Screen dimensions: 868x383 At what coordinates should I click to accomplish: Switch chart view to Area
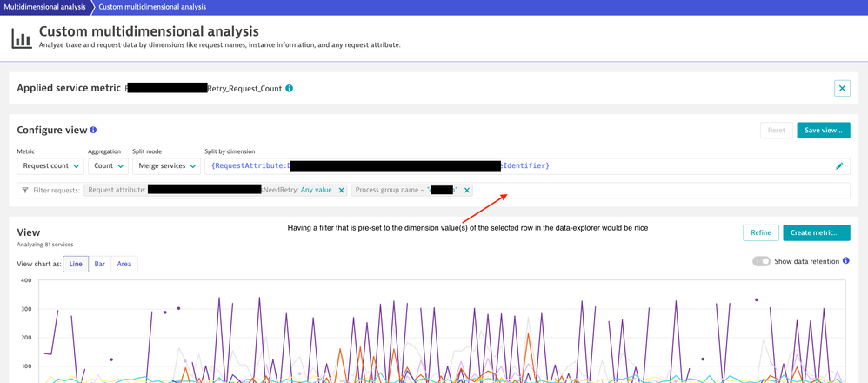coord(124,264)
